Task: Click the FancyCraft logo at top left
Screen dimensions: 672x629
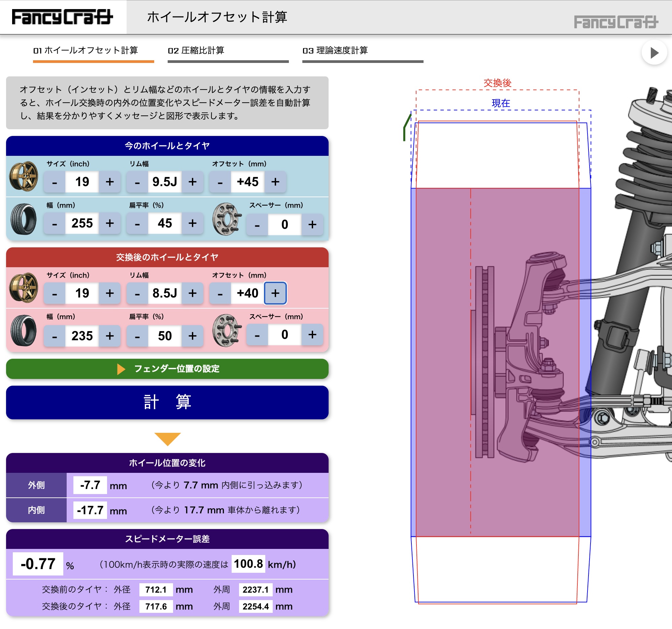Action: 63,17
